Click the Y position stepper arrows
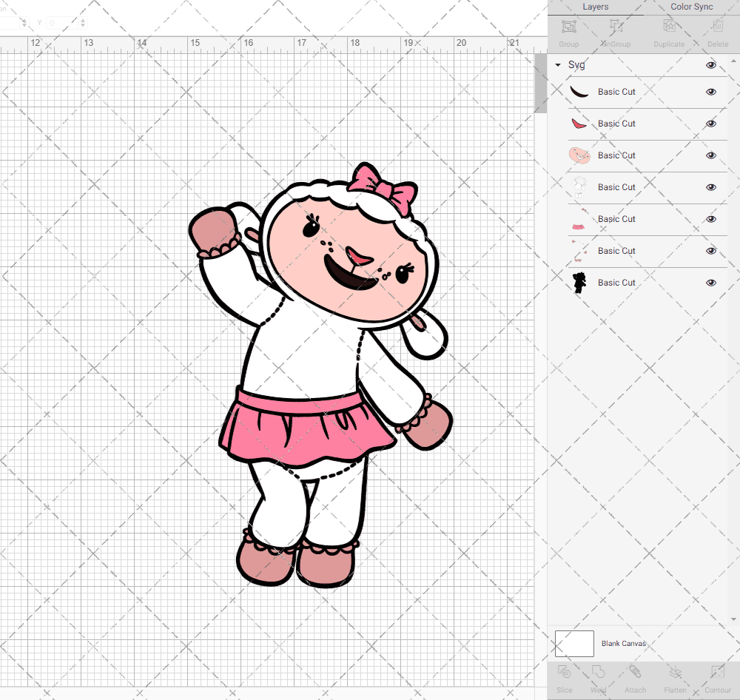Image resolution: width=740 pixels, height=700 pixels. pyautogui.click(x=82, y=24)
